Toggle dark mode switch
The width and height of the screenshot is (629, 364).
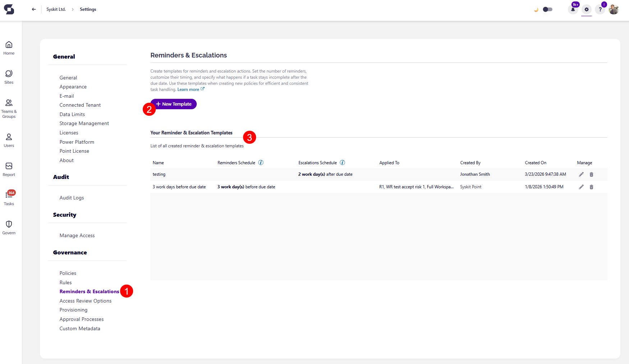[547, 10]
